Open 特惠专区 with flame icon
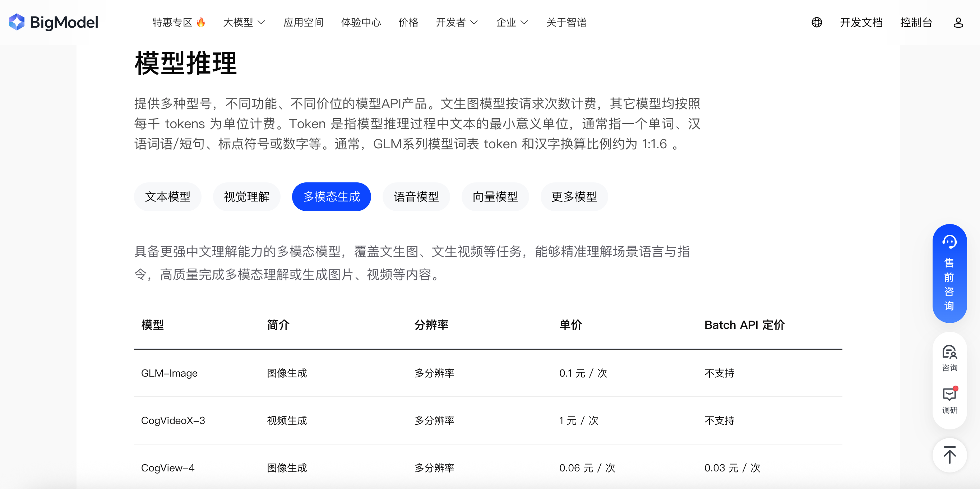The width and height of the screenshot is (980, 489). point(179,22)
